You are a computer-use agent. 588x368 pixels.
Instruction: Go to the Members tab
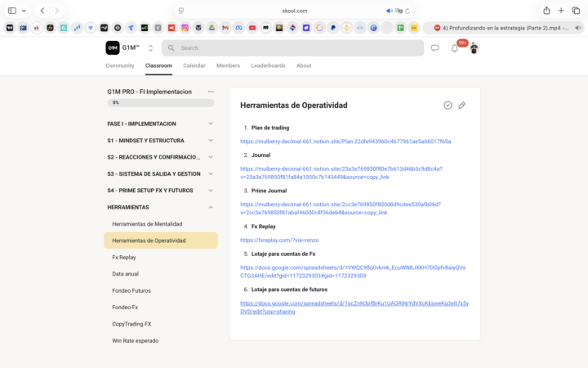pyautogui.click(x=228, y=65)
